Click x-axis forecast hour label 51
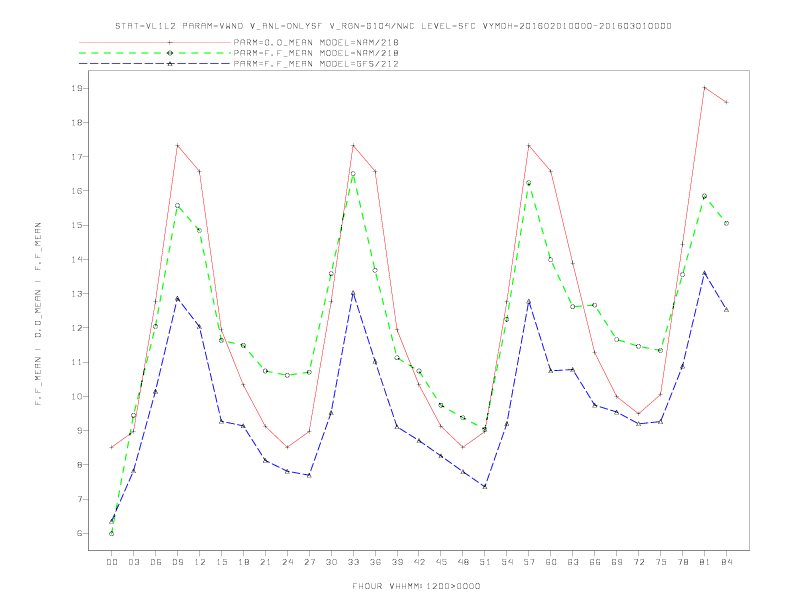The width and height of the screenshot is (792, 612). click(x=485, y=562)
